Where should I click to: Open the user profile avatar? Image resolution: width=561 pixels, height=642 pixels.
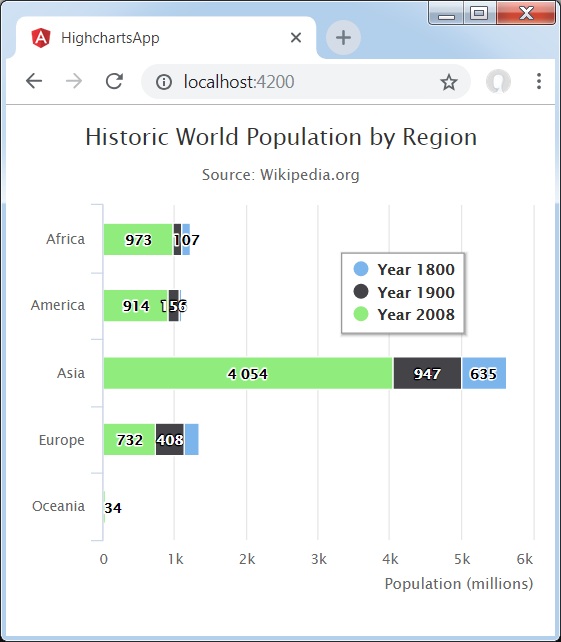(x=498, y=81)
